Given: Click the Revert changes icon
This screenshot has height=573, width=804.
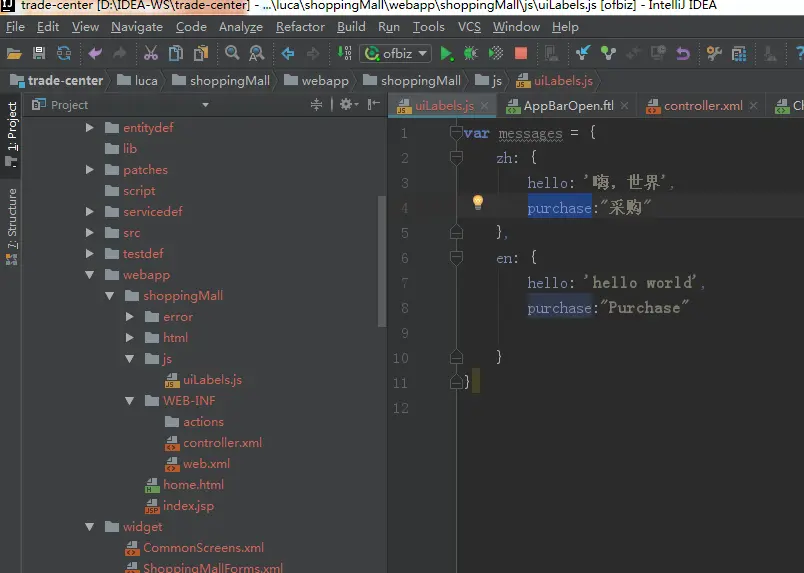Looking at the screenshot, I should pos(682,53).
